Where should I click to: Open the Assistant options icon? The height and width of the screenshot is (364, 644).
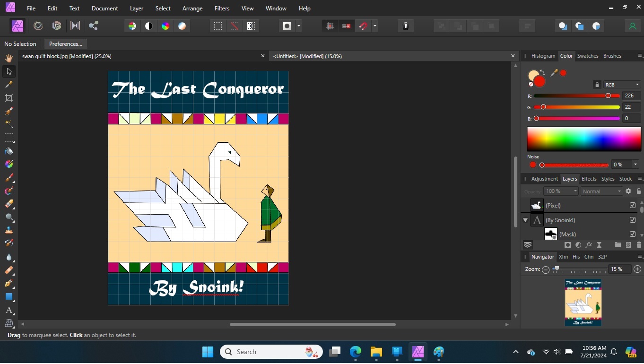pyautogui.click(x=406, y=26)
